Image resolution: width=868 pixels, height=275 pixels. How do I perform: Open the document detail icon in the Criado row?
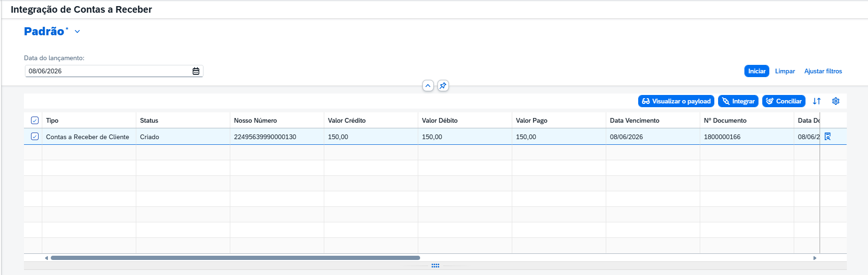pos(828,136)
